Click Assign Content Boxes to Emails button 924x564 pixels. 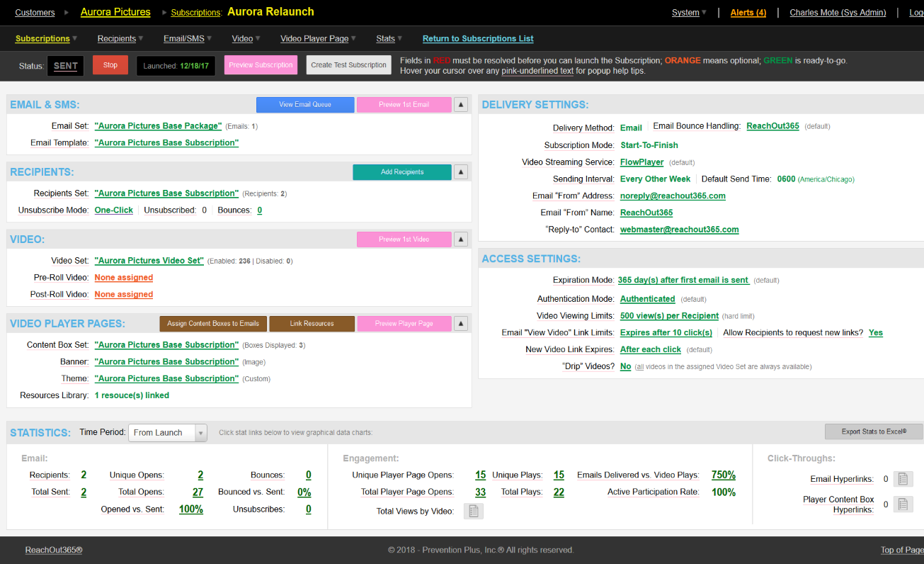tap(213, 324)
